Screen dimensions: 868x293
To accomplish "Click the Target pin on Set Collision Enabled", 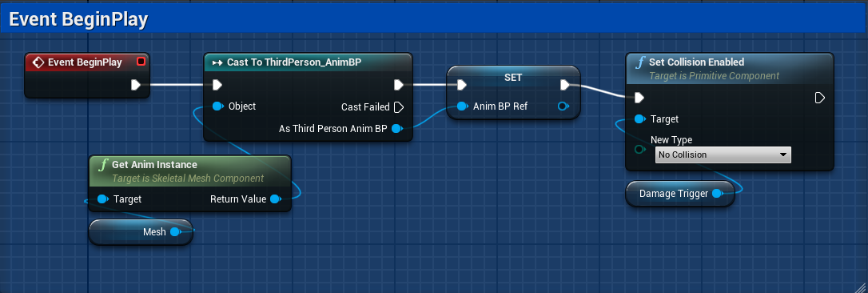I will pos(640,118).
